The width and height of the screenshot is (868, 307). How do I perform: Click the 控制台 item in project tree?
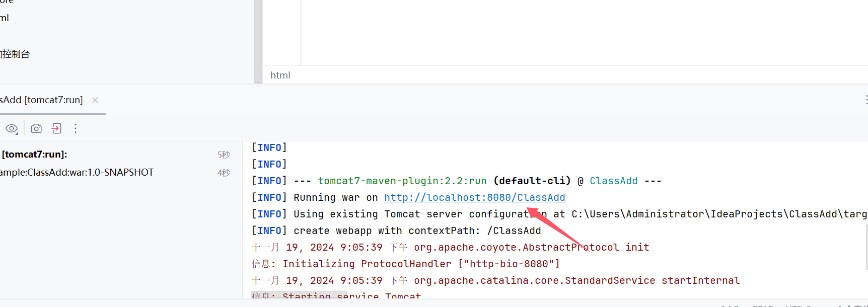[x=15, y=54]
